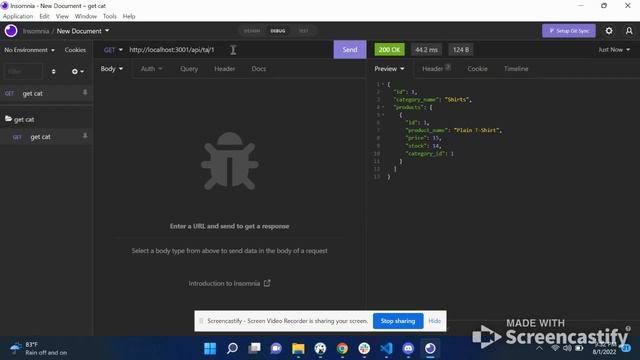
Task: Fold the product object at line 5
Action: pos(383,115)
